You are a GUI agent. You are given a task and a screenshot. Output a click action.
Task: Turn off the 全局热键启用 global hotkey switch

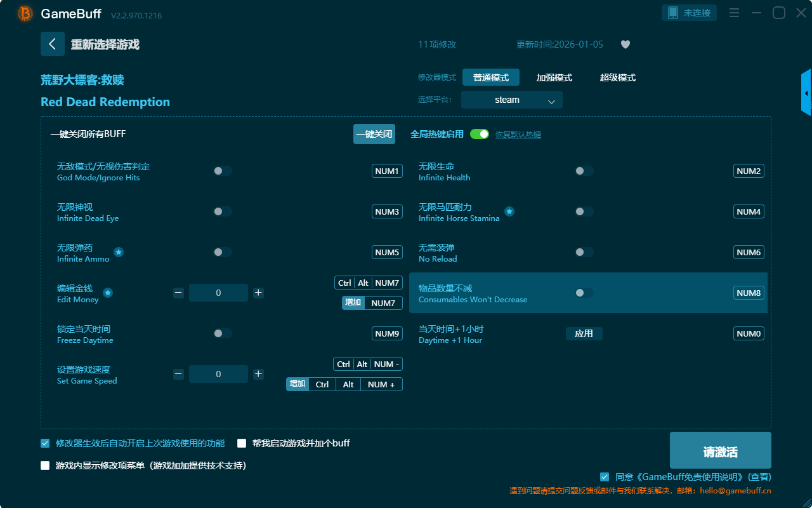click(x=480, y=134)
